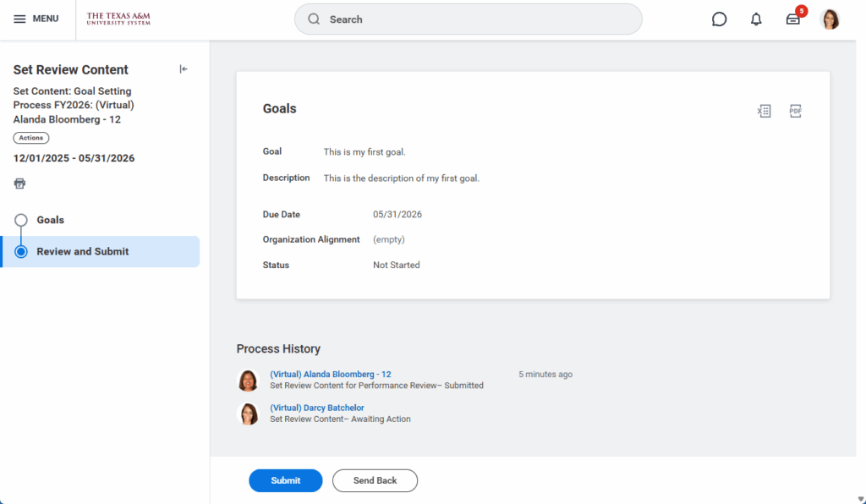
Task: Open the Actions pill button
Action: tap(31, 138)
